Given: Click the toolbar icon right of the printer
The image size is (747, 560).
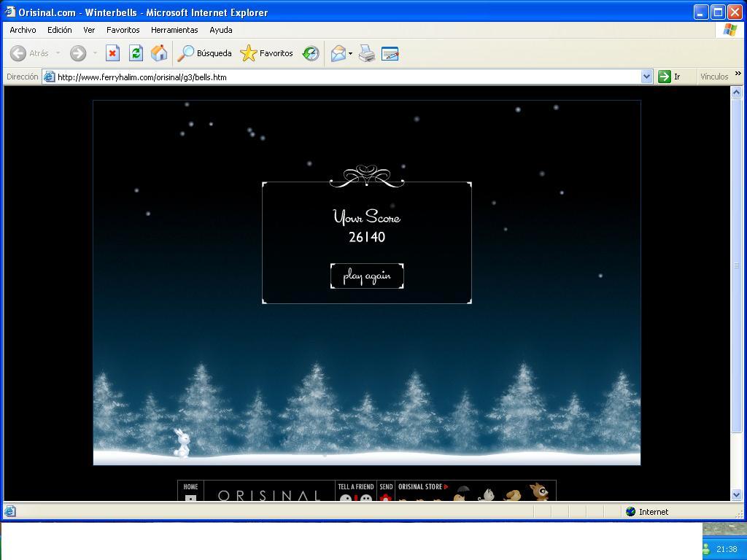Looking at the screenshot, I should coord(390,53).
